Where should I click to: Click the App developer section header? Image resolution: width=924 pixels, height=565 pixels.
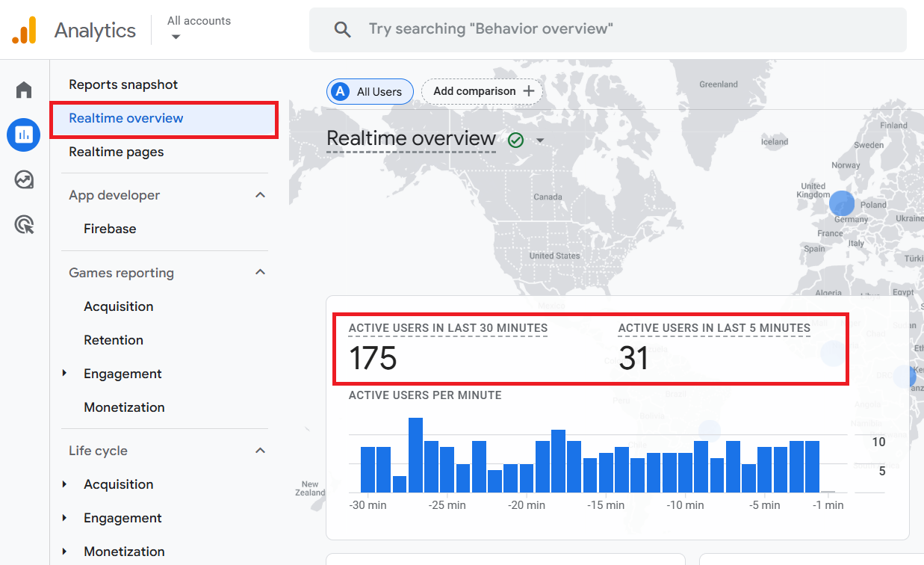[114, 195]
